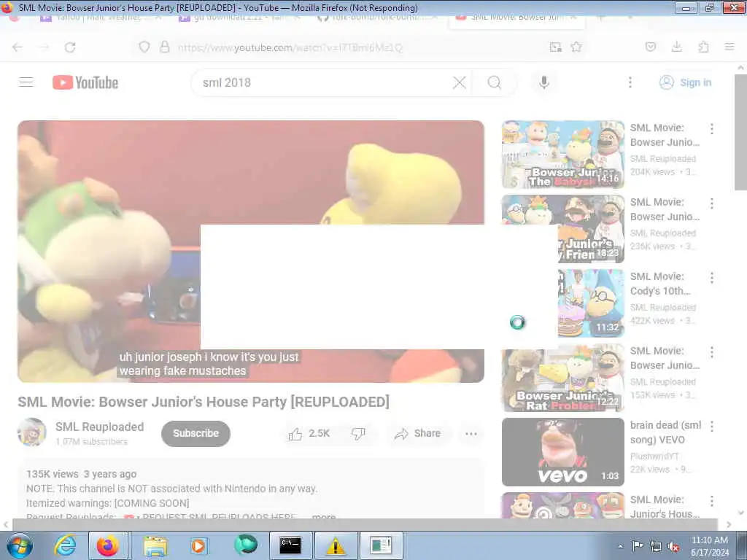The height and width of the screenshot is (560, 747).
Task: Clear the 'sml 2018' search text
Action: tap(460, 82)
